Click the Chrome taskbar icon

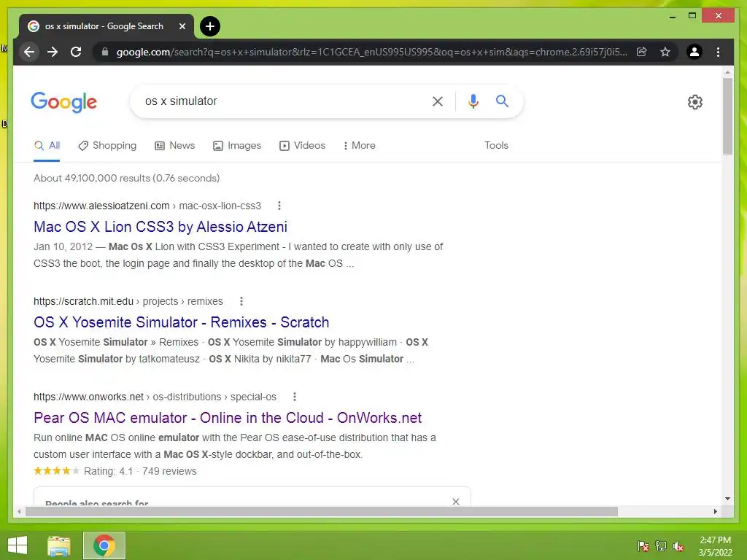point(104,545)
